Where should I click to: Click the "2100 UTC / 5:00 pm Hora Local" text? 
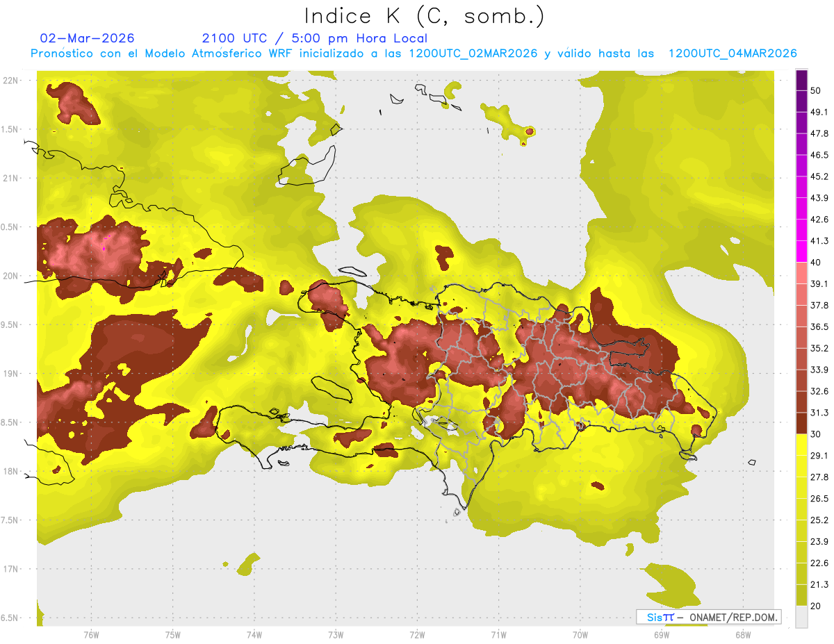315,38
